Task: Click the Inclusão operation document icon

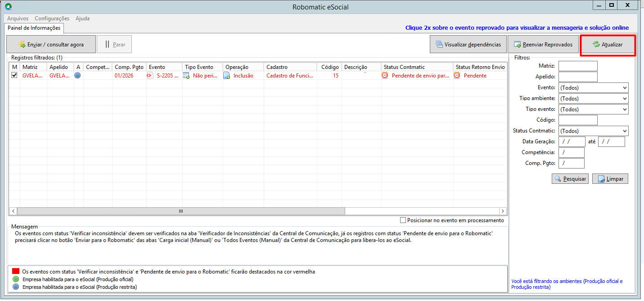Action: click(x=227, y=76)
